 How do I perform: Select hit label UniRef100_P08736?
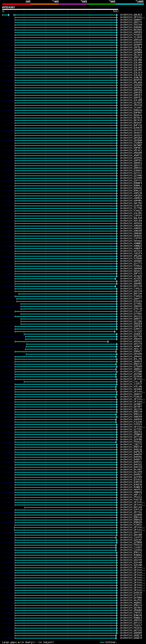pyautogui.click(x=131, y=500)
